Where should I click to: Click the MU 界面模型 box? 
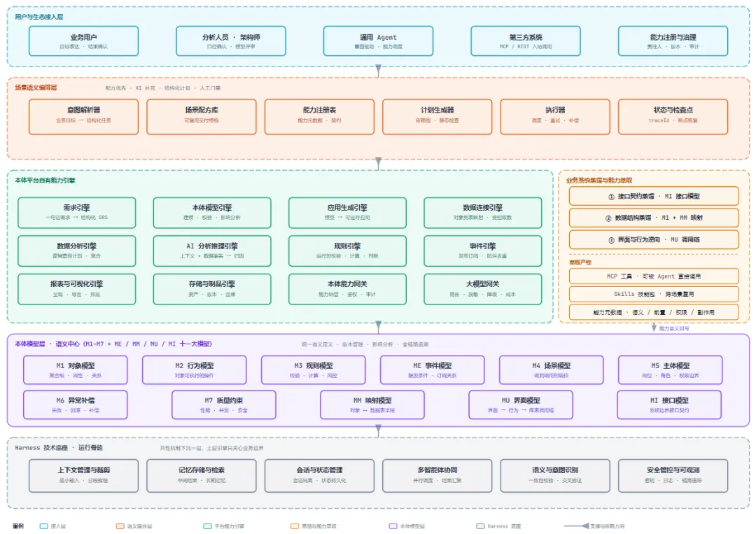(x=521, y=405)
